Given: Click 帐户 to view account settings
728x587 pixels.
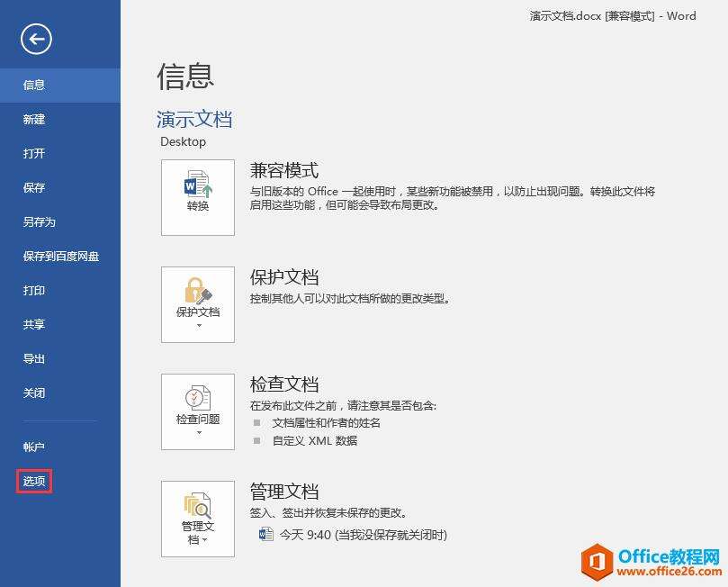Looking at the screenshot, I should point(33,447).
